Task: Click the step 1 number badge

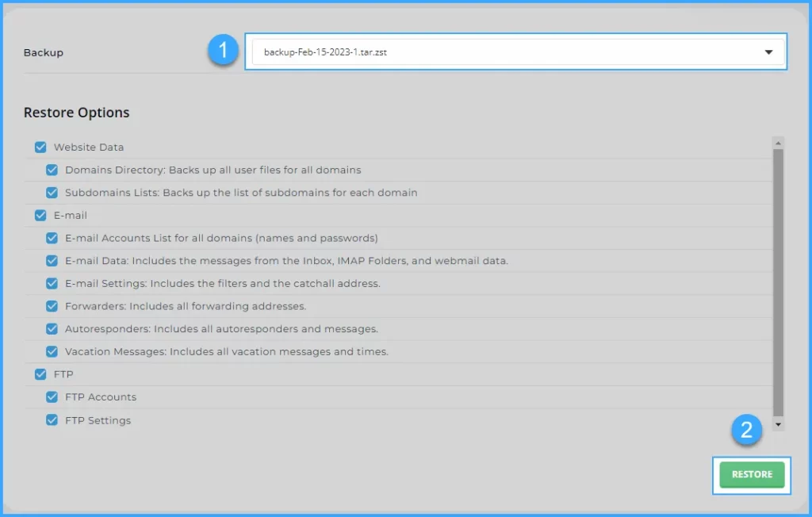Action: coord(223,52)
